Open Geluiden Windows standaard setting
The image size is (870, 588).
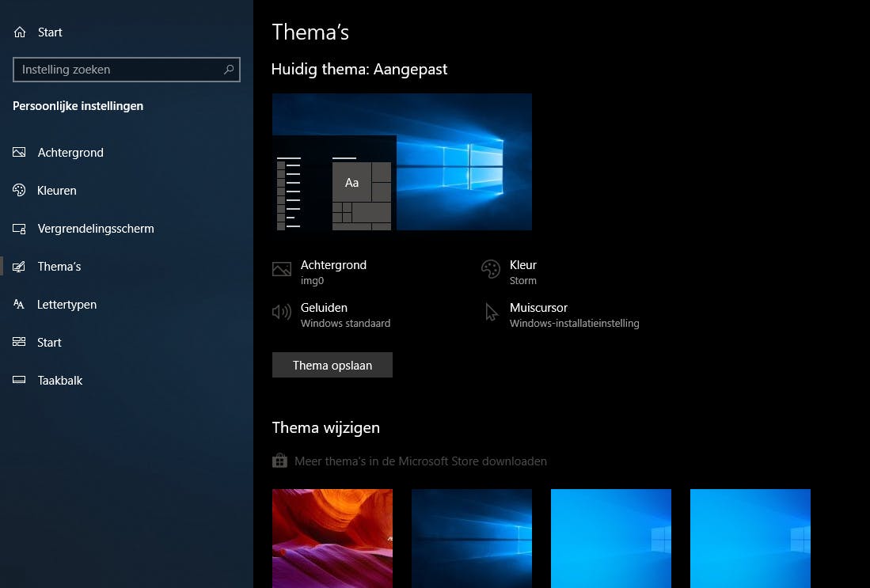332,314
